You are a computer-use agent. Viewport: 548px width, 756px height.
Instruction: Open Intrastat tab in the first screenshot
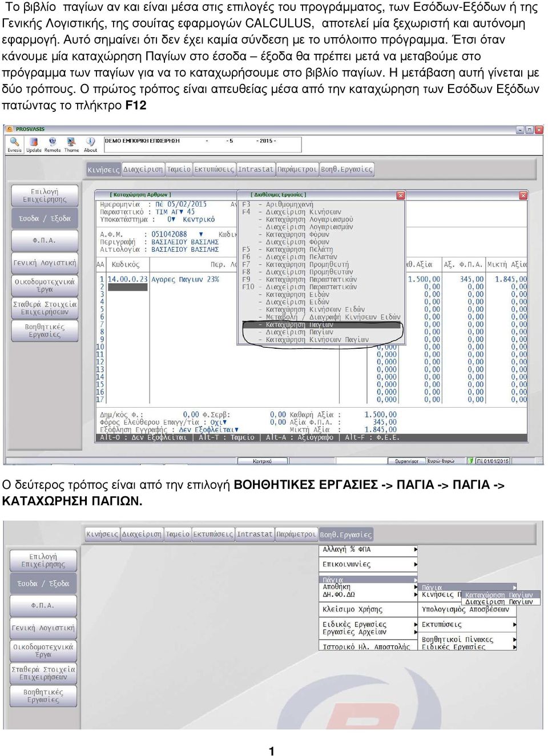(256, 170)
